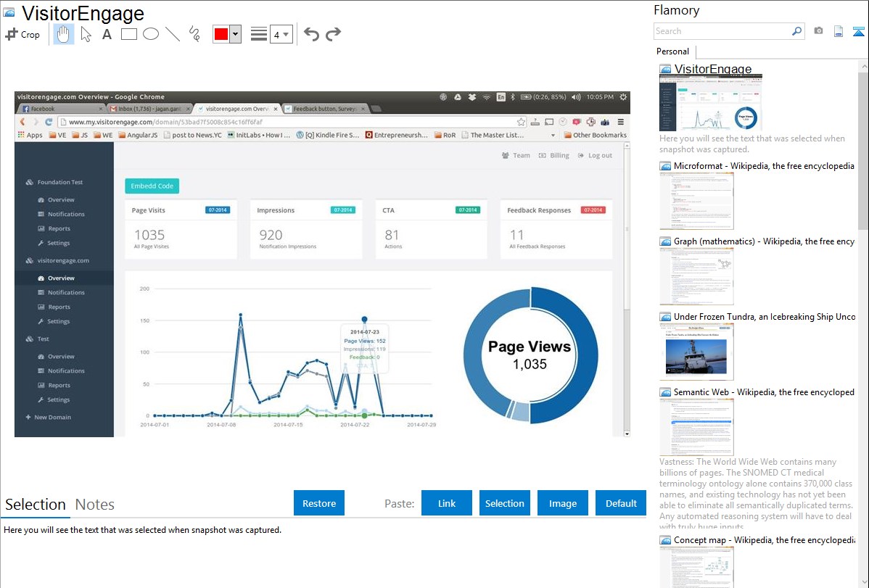
Task: Open the Chrome hamburger menu icon
Action: coord(621,122)
